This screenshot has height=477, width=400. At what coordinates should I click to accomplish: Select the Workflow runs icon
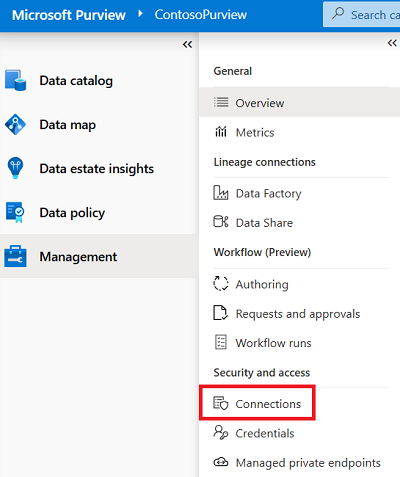221,342
